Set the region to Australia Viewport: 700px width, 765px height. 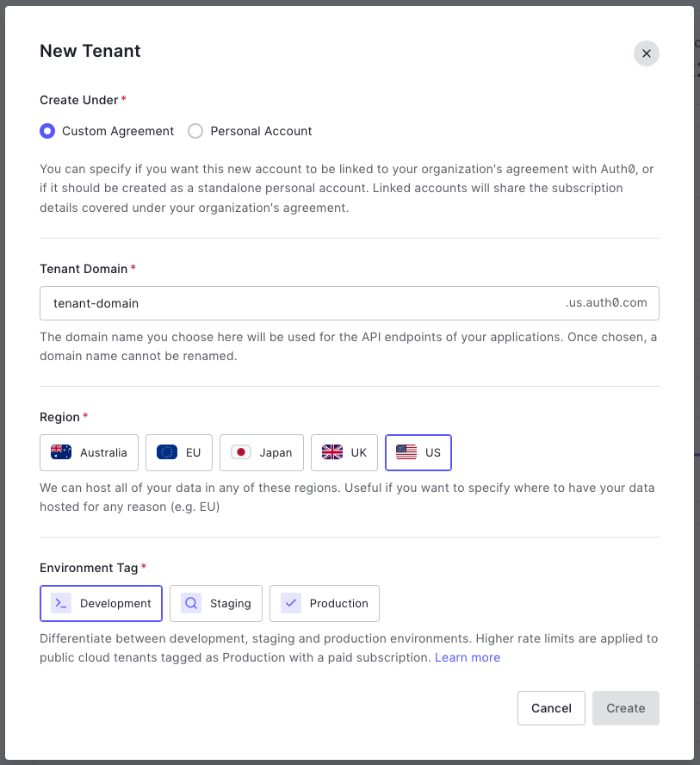pos(89,452)
